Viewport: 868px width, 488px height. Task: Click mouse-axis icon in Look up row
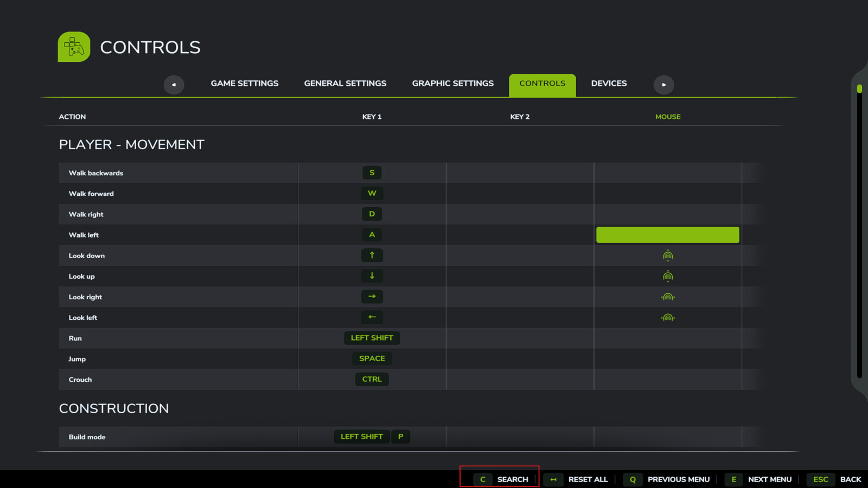[x=668, y=276]
